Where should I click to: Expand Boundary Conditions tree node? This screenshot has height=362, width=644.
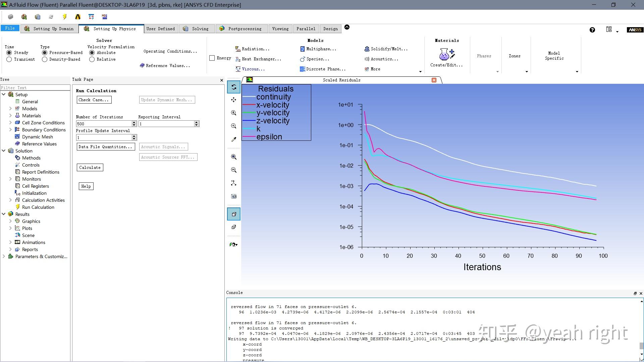click(x=10, y=130)
